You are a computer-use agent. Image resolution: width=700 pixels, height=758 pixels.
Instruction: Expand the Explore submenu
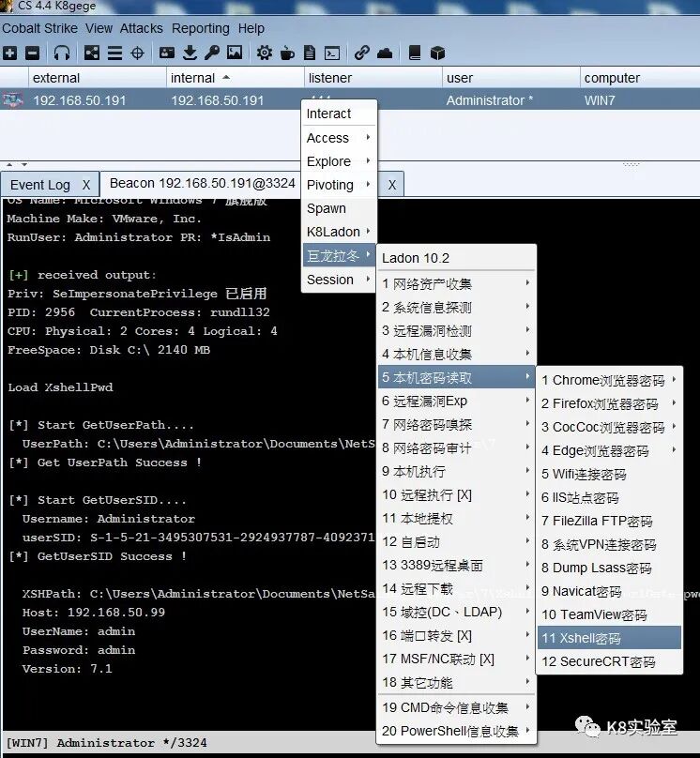(x=339, y=161)
